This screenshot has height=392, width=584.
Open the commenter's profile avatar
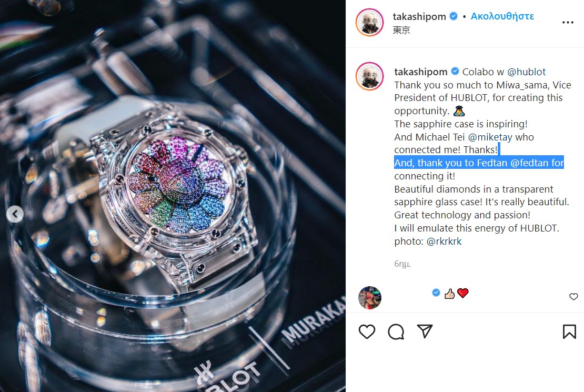[369, 298]
